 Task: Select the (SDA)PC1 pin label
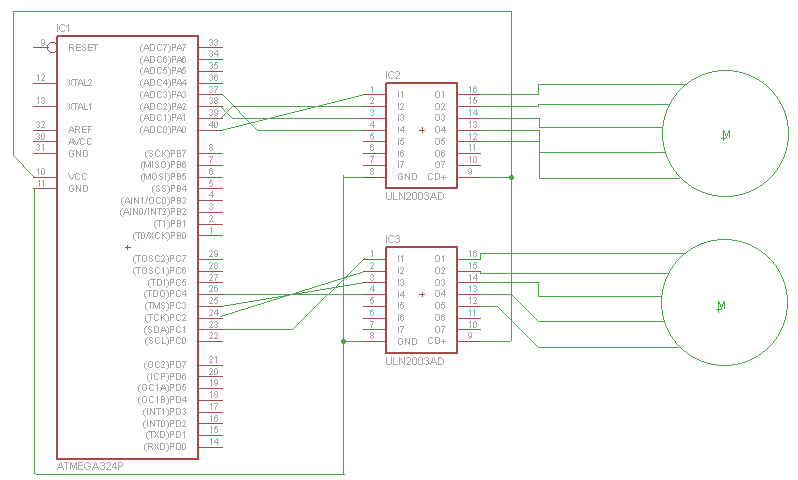165,329
